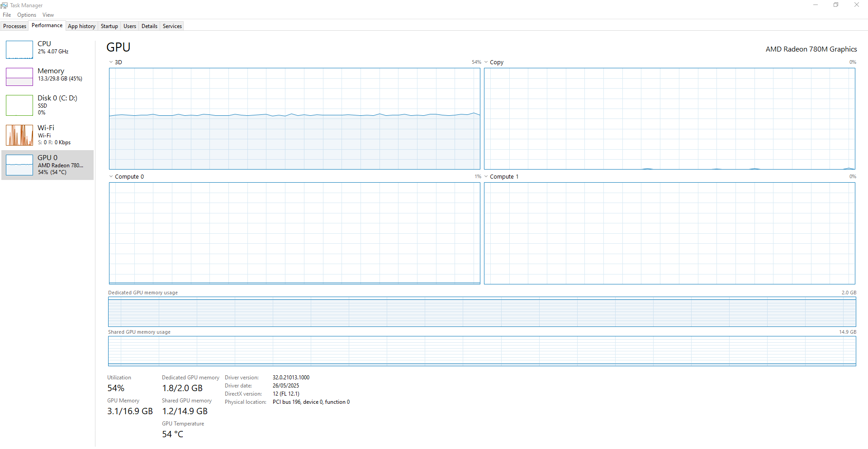Screen dimensions: 868x449
Task: Go to the Users tab
Action: (x=130, y=26)
